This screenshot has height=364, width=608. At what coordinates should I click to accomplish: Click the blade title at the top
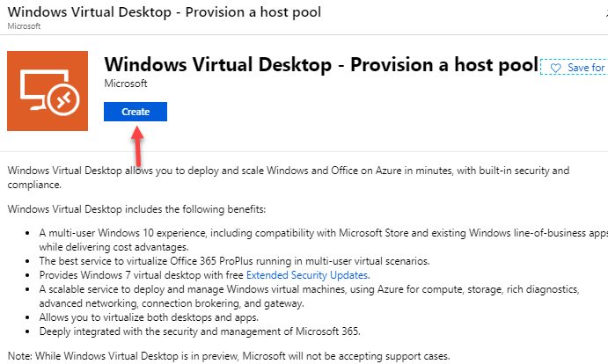click(165, 11)
